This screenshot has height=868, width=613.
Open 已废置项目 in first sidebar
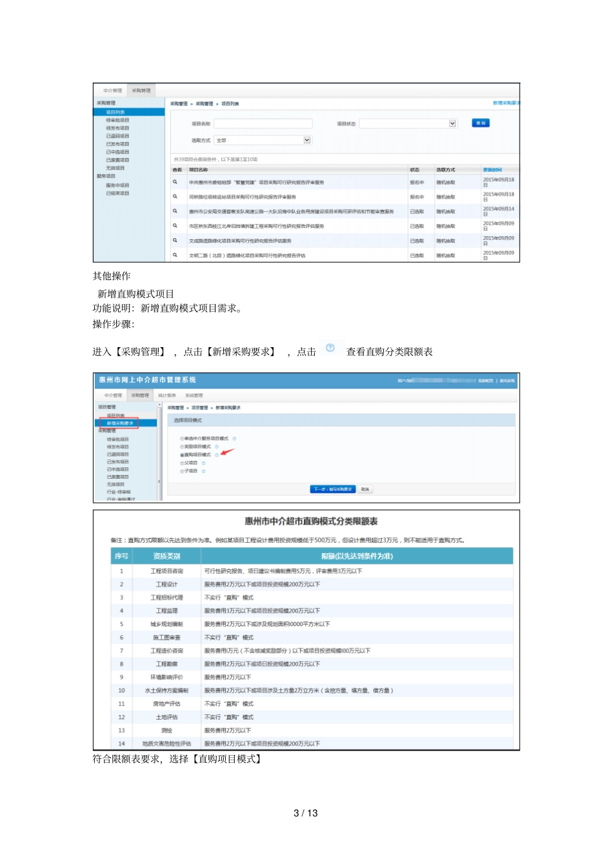point(117,160)
